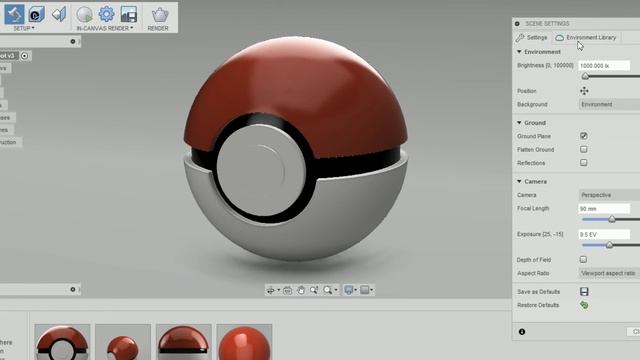
Task: Click the lower panel options dot
Action: coord(73,289)
